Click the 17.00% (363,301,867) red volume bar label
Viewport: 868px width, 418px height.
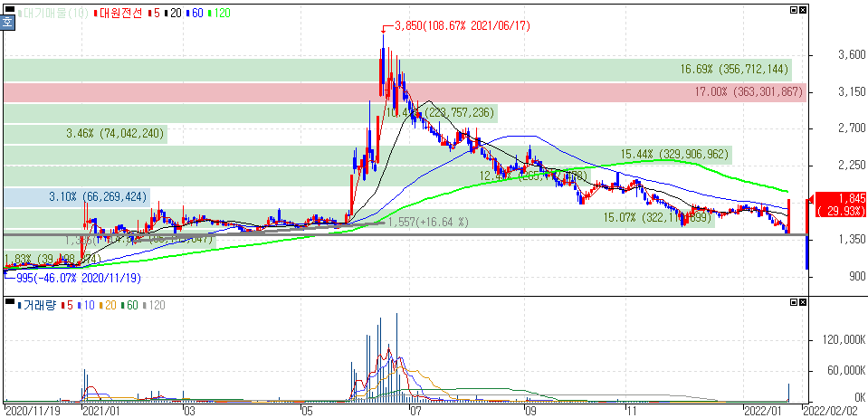tap(748, 92)
